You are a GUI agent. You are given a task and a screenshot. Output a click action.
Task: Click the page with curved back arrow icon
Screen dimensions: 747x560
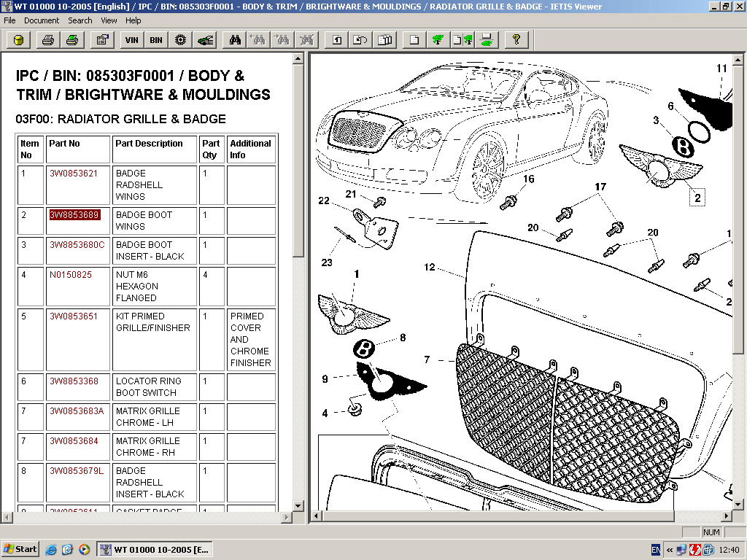[x=360, y=40]
